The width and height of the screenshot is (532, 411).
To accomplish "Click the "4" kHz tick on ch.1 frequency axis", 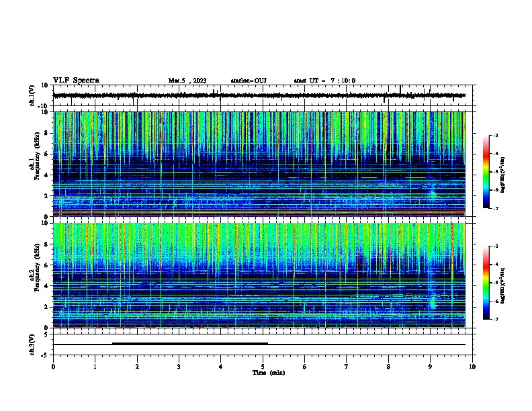I will (x=46, y=175).
